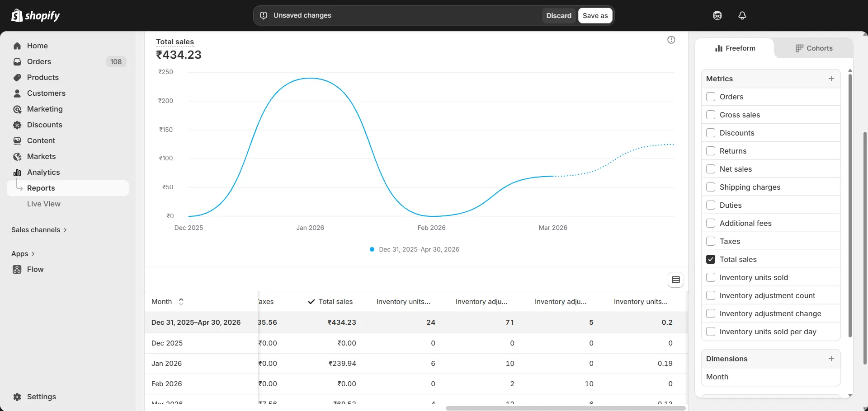Click the table column layout icon
Screen dimensions: 868x411
676,280
